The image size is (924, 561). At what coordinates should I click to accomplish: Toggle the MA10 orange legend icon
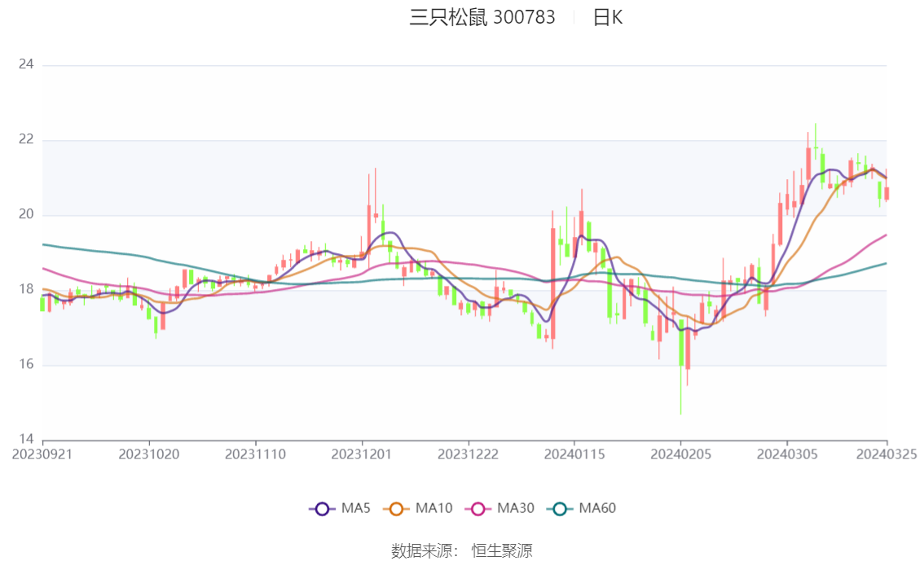tap(396, 509)
